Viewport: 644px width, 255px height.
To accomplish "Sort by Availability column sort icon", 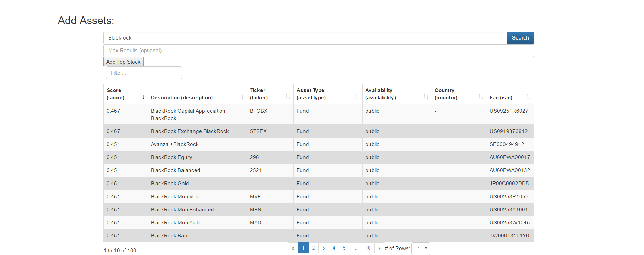I will [426, 97].
